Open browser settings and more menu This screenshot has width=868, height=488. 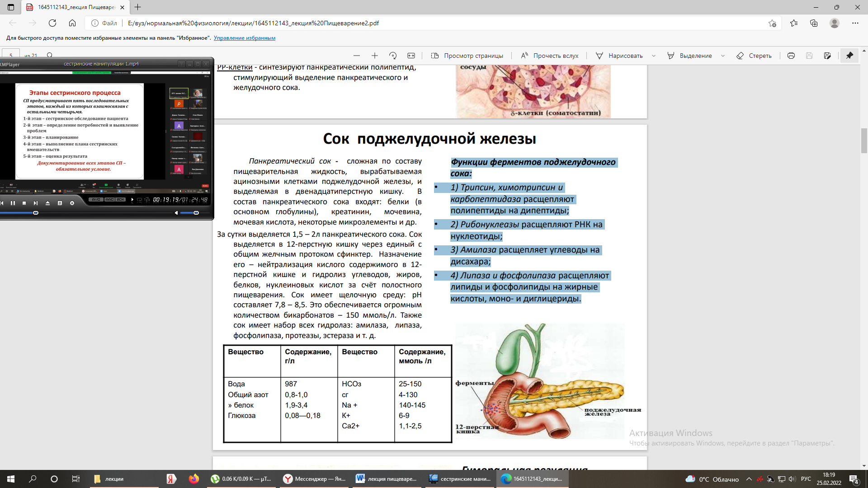[855, 23]
